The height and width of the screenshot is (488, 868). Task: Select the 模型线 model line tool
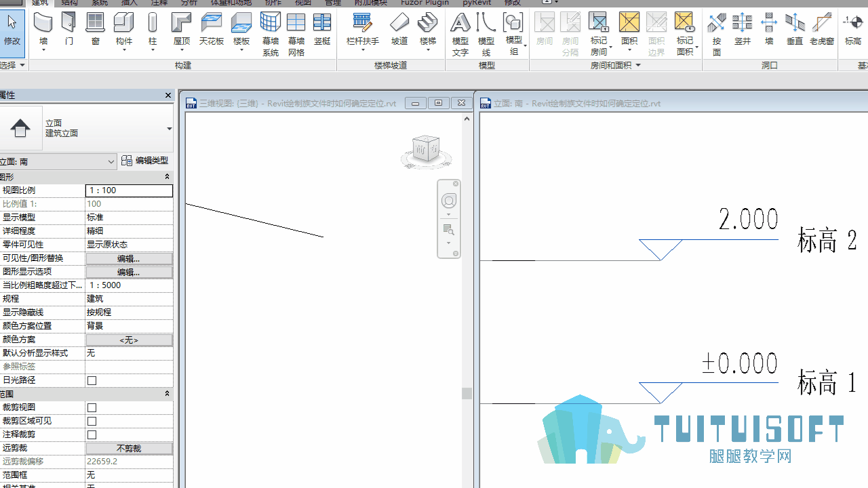486,34
